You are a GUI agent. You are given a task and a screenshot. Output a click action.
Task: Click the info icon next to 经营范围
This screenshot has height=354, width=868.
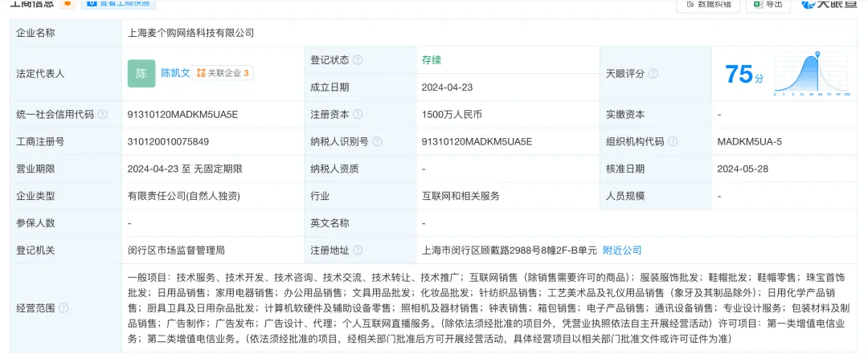tap(63, 307)
